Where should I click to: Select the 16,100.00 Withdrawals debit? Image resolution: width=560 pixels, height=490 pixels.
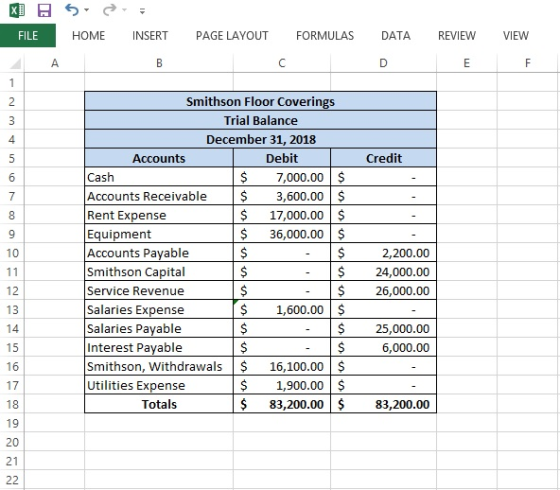pos(282,366)
